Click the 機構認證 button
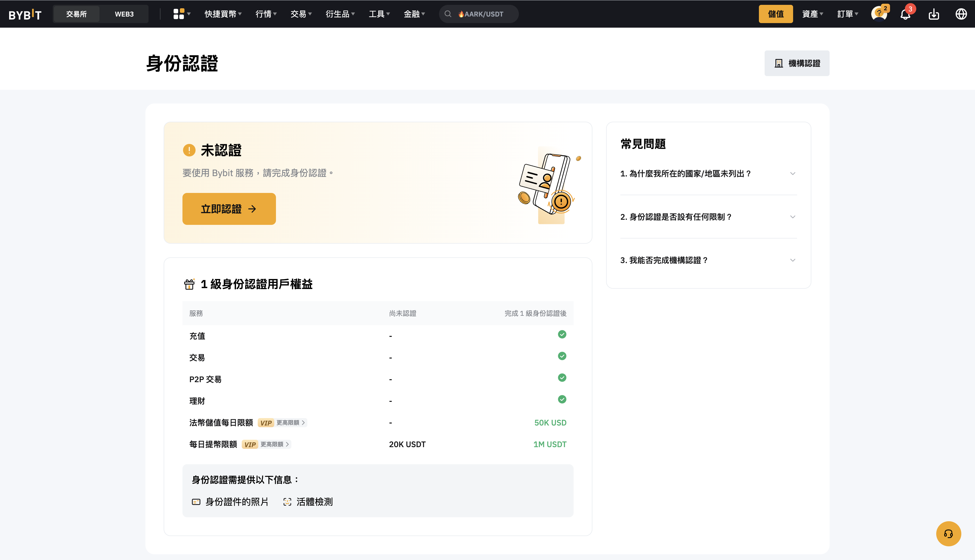This screenshot has height=560, width=975. click(x=797, y=63)
